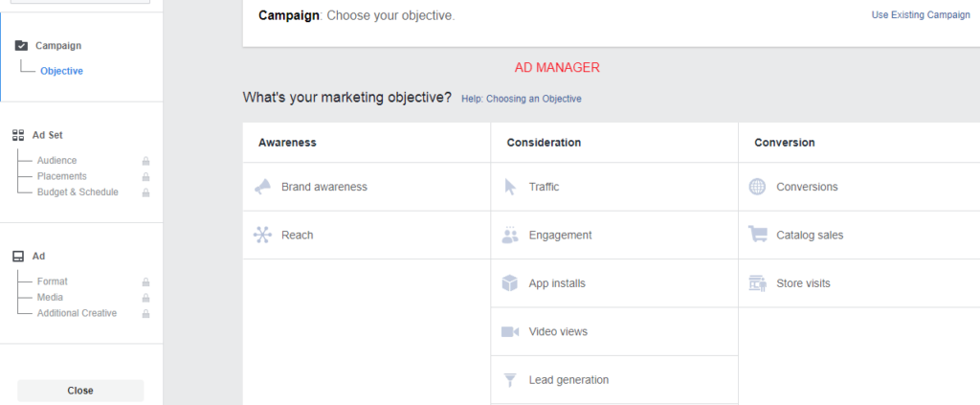Screen dimensions: 980x405
Task: Click the Close button in sidebar
Action: point(80,391)
